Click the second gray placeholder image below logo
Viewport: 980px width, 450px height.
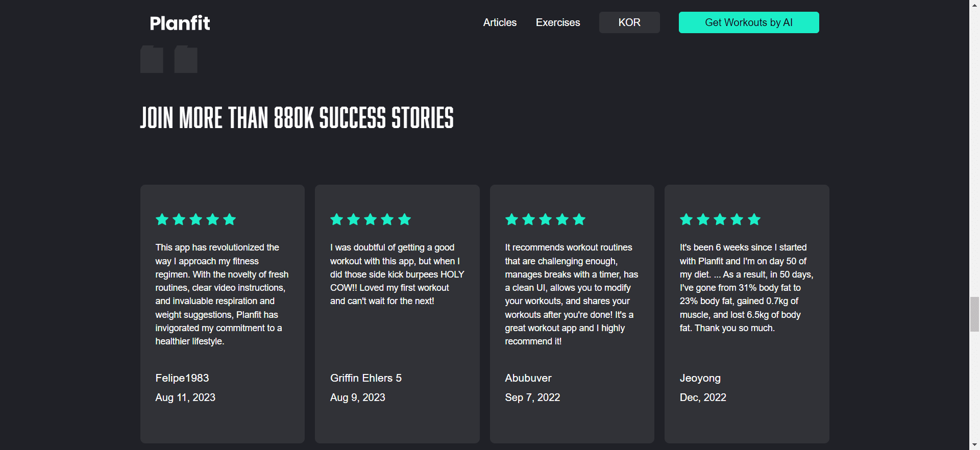(186, 59)
